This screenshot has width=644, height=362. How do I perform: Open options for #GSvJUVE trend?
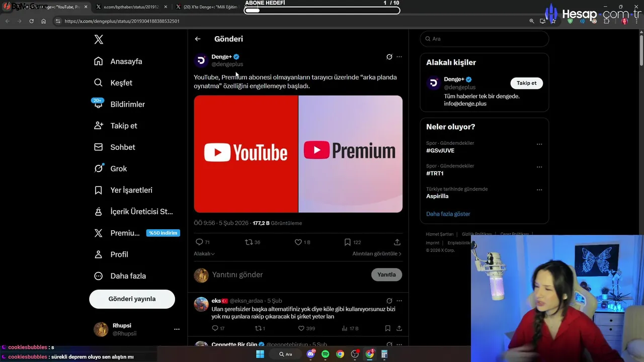[539, 144]
